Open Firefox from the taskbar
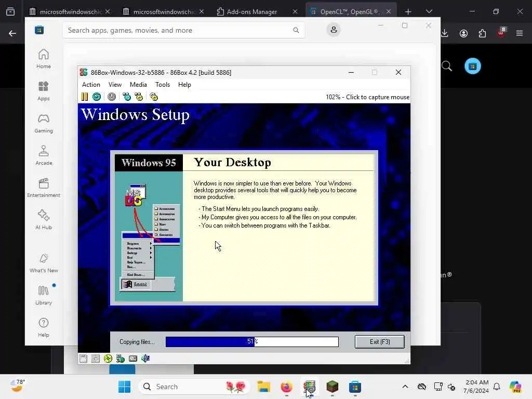This screenshot has height=399, width=532. coord(287,387)
